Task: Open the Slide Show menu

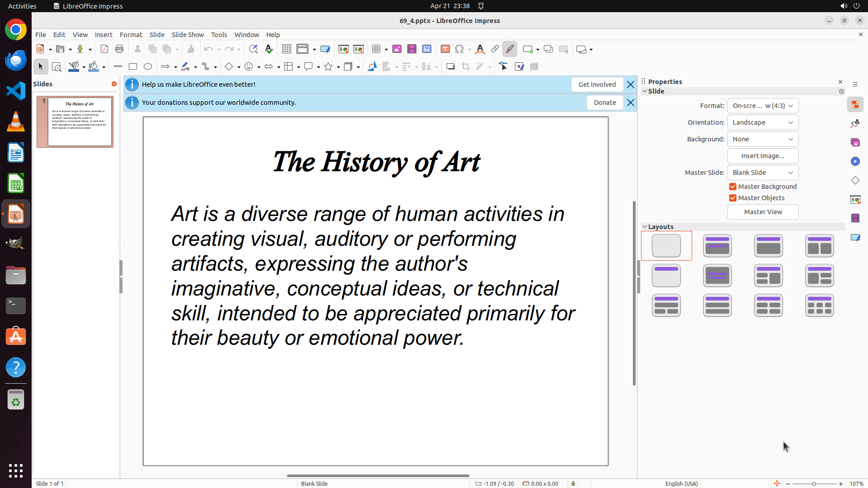Action: [188, 35]
